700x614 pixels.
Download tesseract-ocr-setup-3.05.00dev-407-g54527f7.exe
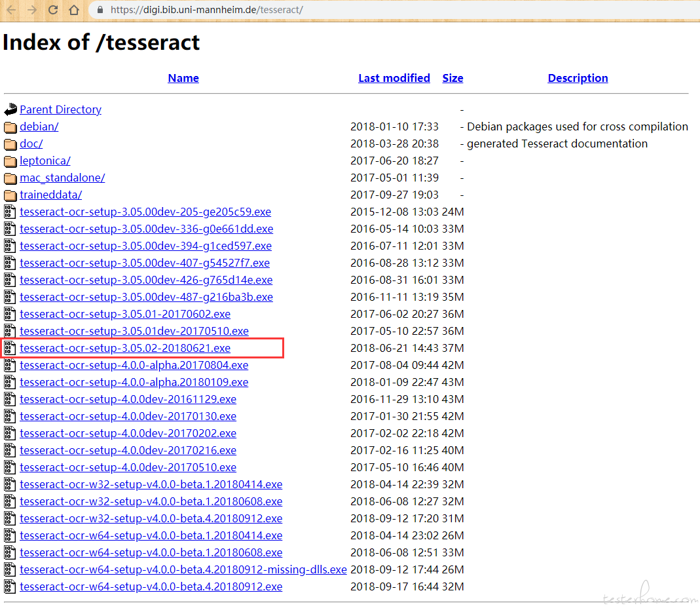click(x=145, y=263)
